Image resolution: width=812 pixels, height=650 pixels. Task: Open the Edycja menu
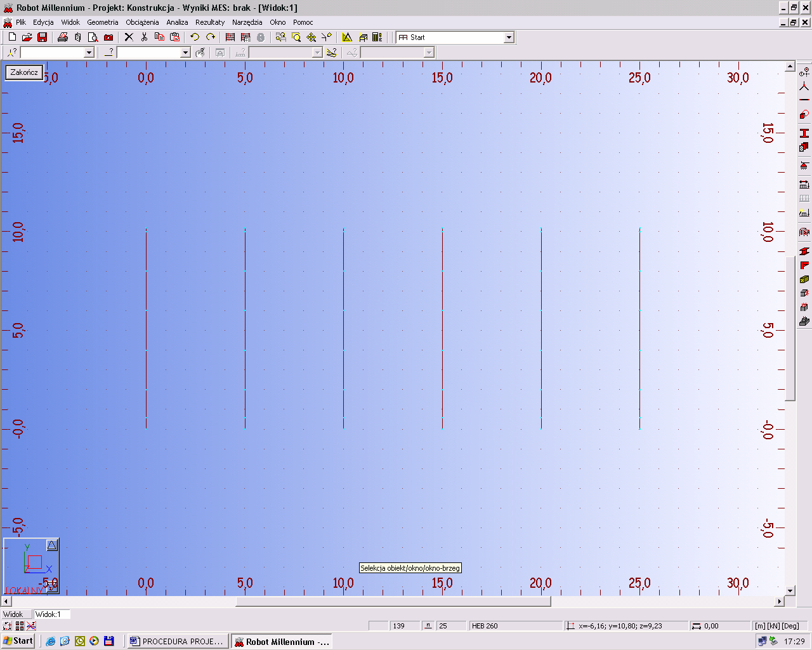pyautogui.click(x=43, y=22)
